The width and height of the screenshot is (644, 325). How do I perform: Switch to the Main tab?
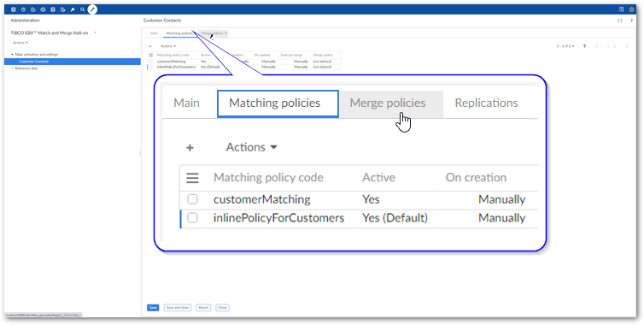coord(154,33)
